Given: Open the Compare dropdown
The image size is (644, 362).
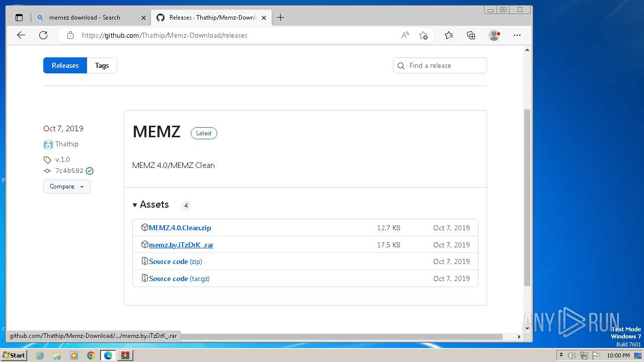Looking at the screenshot, I should (x=66, y=187).
